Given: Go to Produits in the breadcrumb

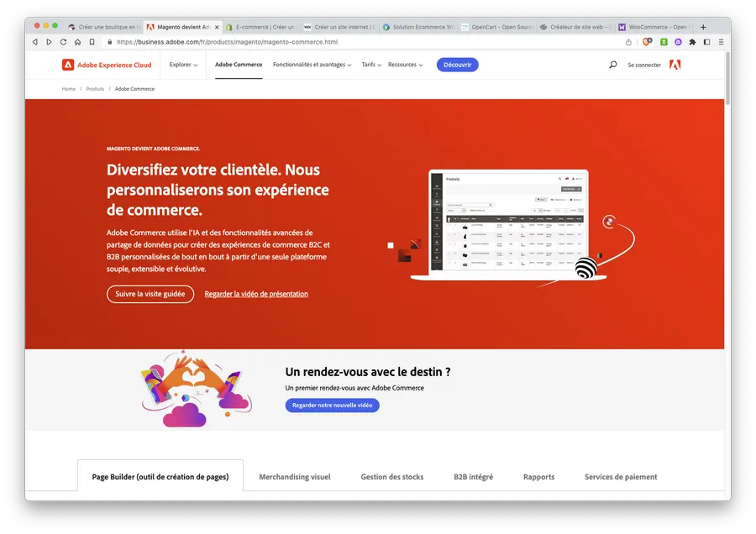Looking at the screenshot, I should coord(95,89).
